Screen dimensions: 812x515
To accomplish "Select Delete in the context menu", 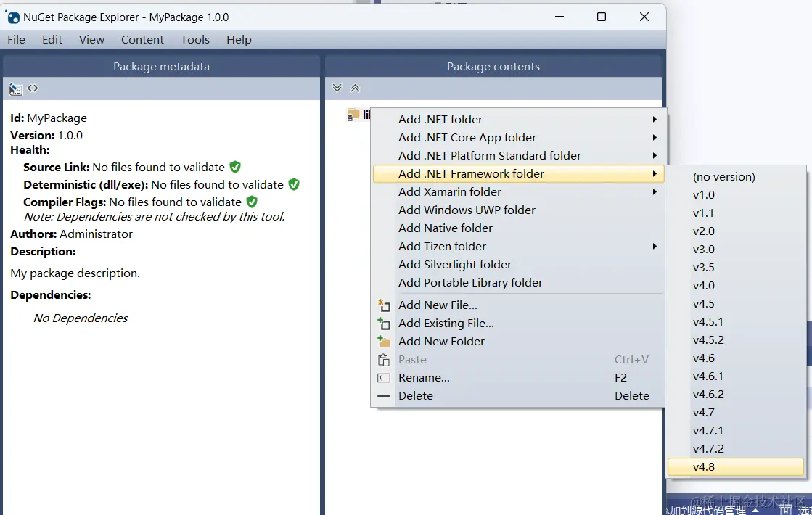I will 518,396.
